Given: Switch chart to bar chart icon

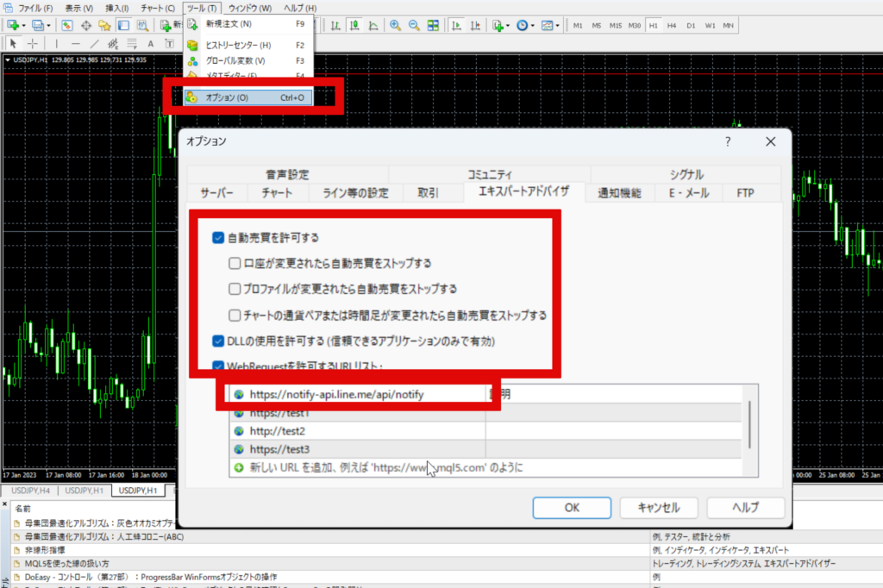Looking at the screenshot, I should click(335, 25).
